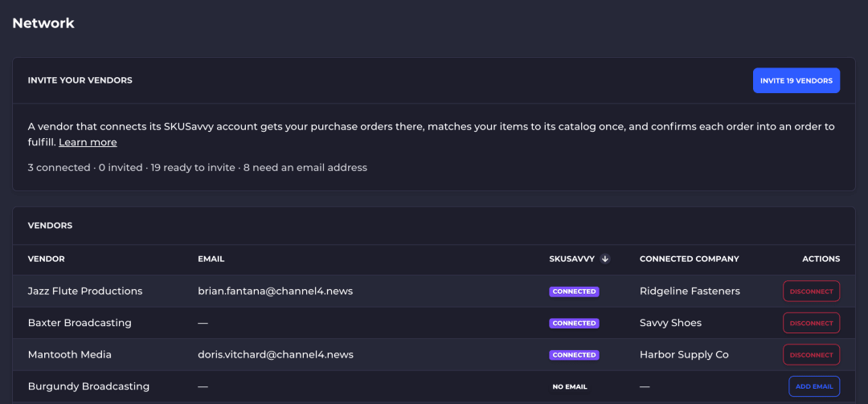
Task: Click the SKUSavvy sort arrow icon
Action: [605, 259]
